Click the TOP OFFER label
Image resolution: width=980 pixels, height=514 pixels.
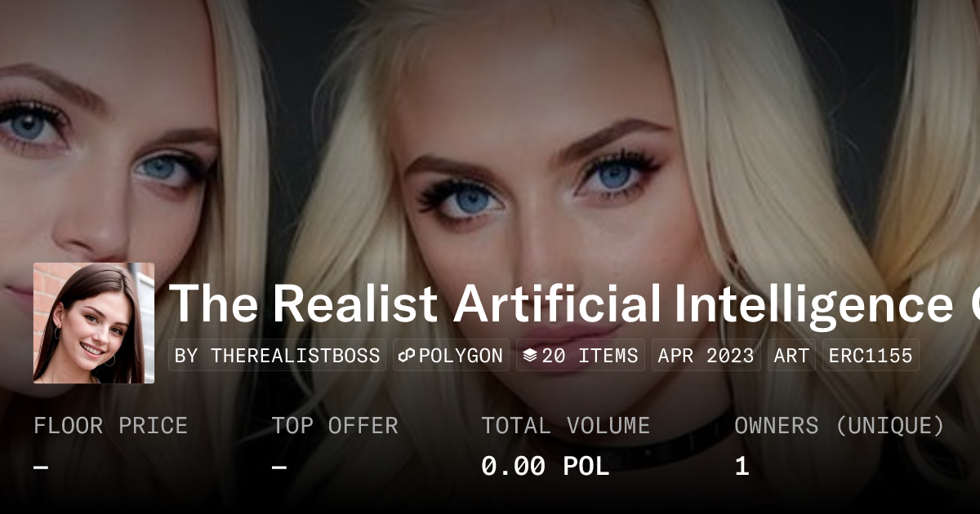click(x=335, y=426)
